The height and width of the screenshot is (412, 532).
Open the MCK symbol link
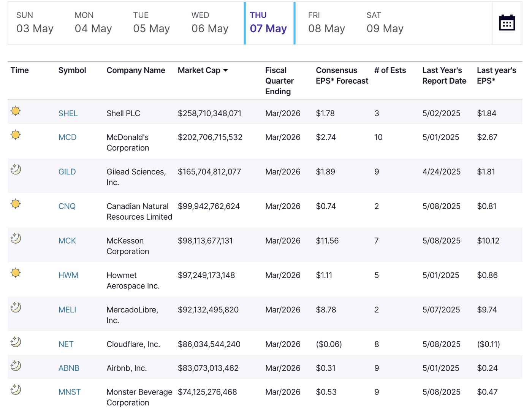tap(67, 241)
